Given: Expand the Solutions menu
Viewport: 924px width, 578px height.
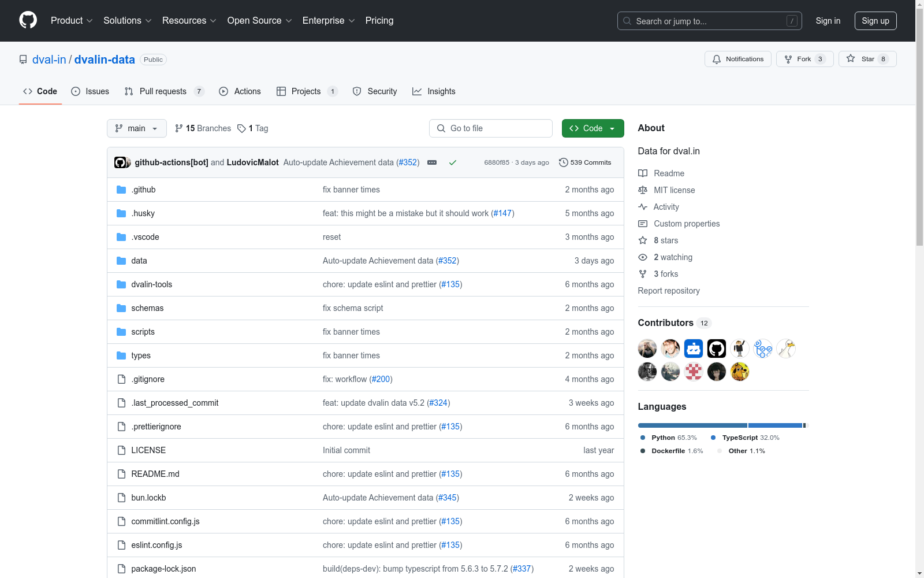Looking at the screenshot, I should 128,21.
